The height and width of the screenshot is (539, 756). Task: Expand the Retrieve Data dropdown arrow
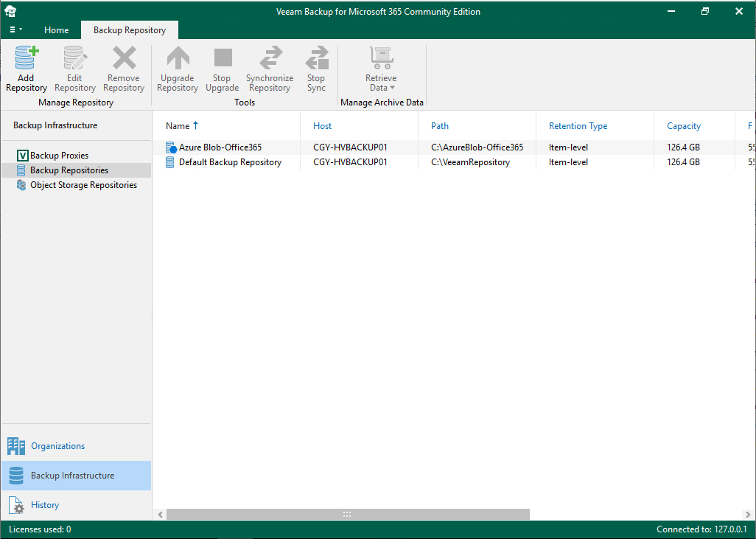(393, 88)
